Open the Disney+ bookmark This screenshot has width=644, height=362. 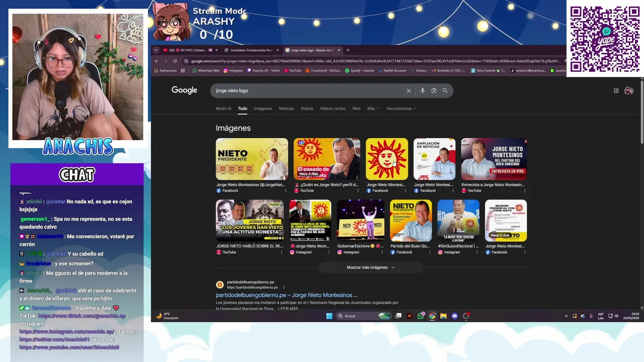point(419,70)
